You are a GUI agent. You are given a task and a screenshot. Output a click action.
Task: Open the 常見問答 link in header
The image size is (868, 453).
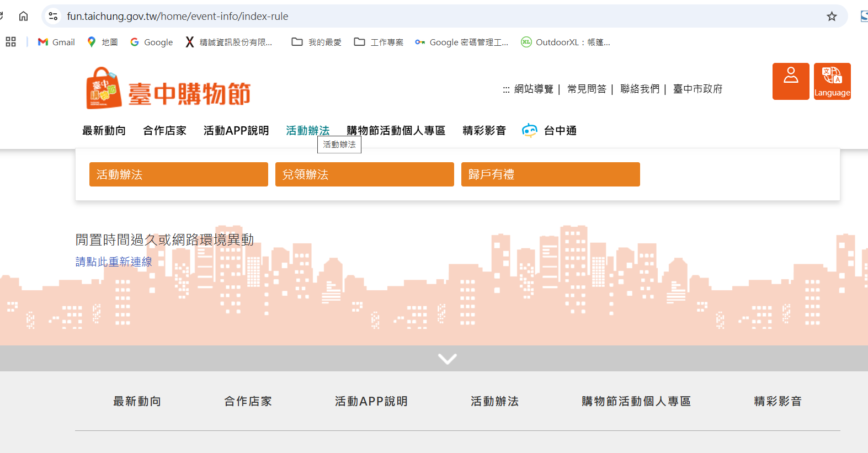pyautogui.click(x=586, y=89)
